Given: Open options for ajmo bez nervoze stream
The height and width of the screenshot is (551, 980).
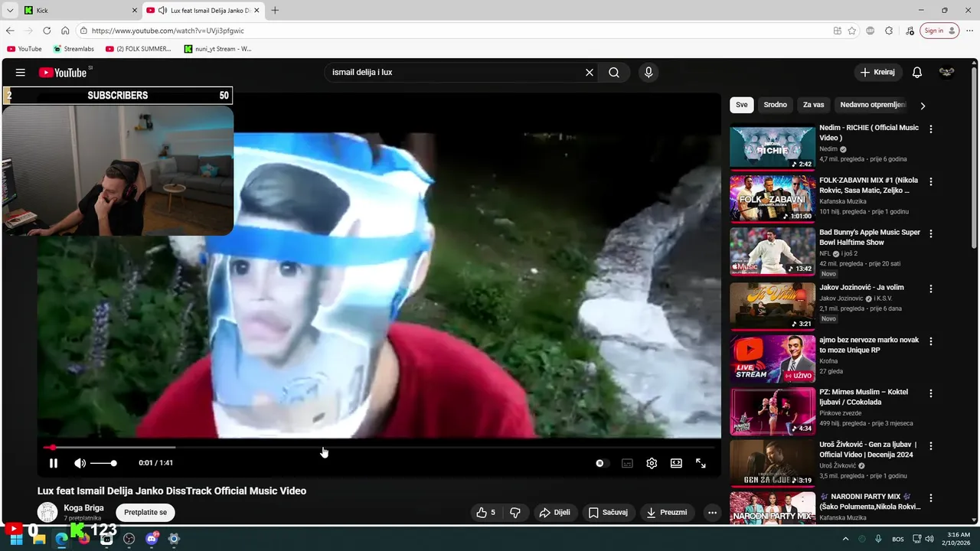Looking at the screenshot, I should click(x=931, y=341).
